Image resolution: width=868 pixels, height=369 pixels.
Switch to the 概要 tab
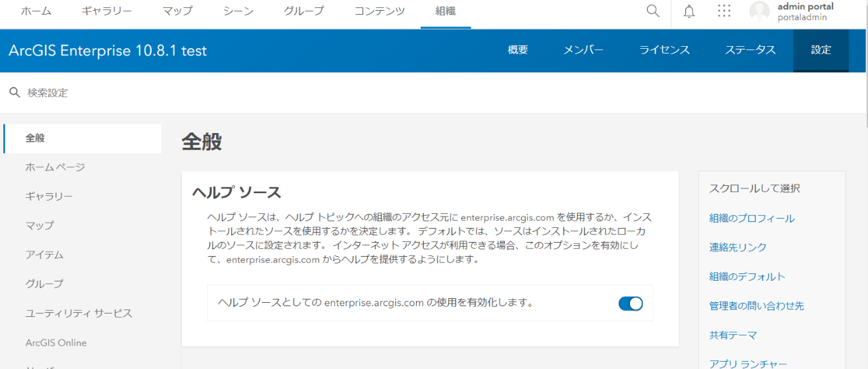pos(518,50)
